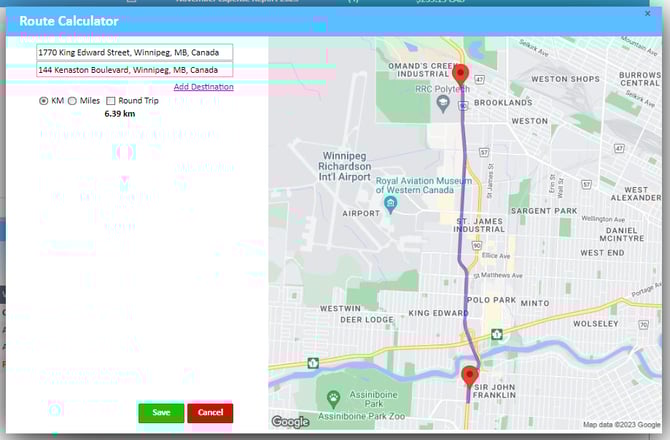The image size is (670, 440).
Task: Click the Assiniboine Park Zoo paw icon
Action: [333, 399]
